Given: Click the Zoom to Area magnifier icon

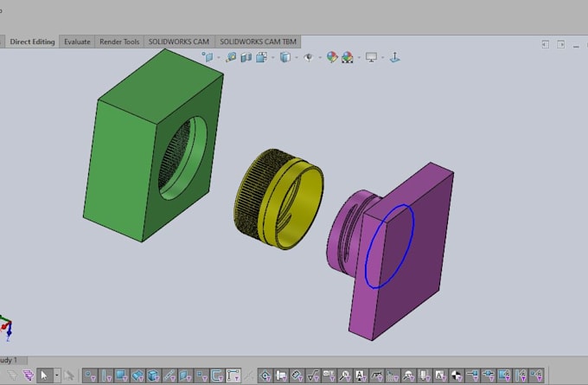Looking at the screenshot, I should [231, 57].
